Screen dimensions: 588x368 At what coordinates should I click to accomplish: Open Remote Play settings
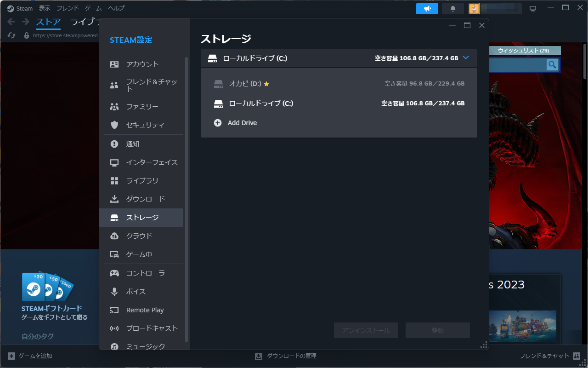point(145,310)
